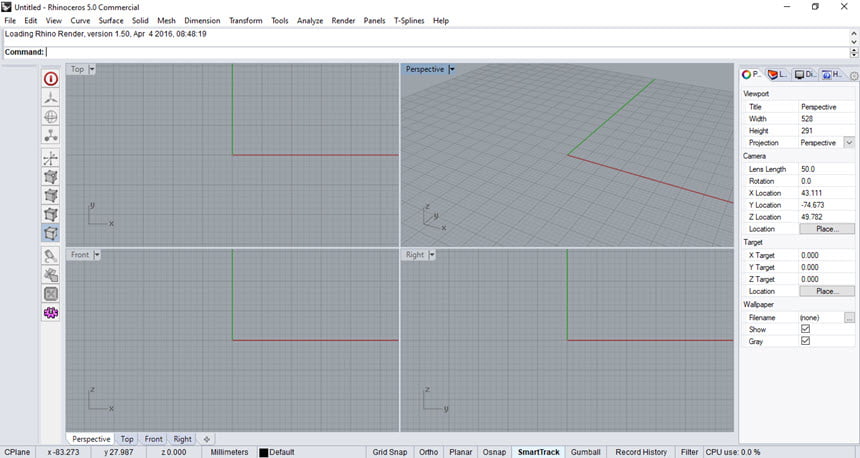Viewport: 860px width, 458px height.
Task: Open the Front viewport title dropdown arrow
Action: (x=97, y=255)
